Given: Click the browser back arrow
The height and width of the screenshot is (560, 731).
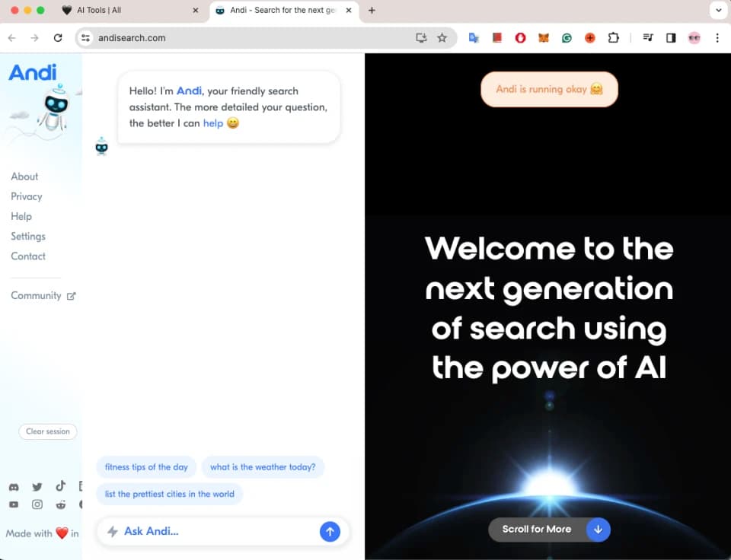Looking at the screenshot, I should [12, 38].
